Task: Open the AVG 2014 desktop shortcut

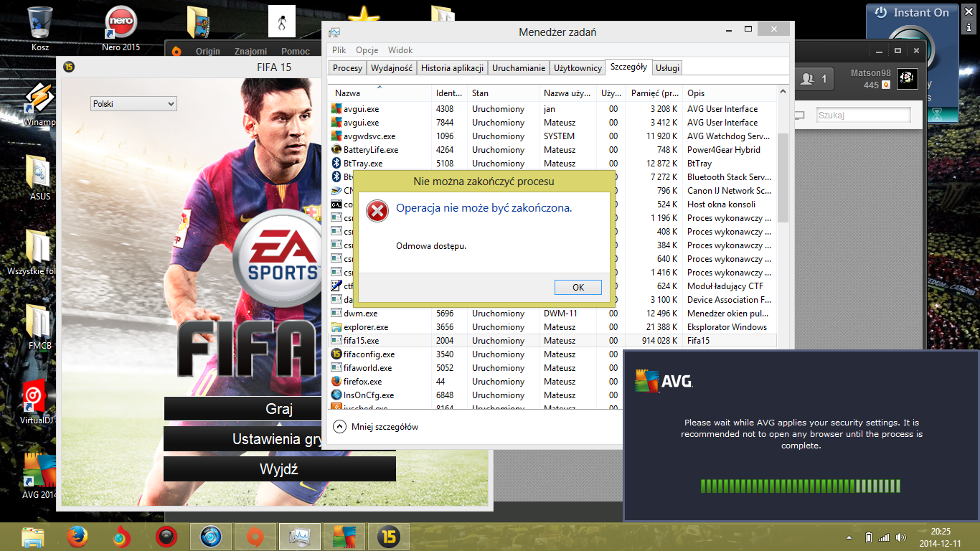Action: tap(40, 475)
